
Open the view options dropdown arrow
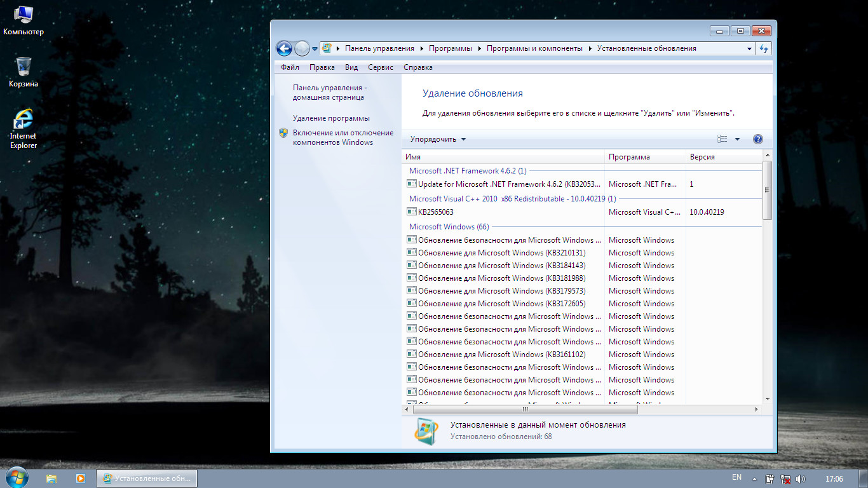pyautogui.click(x=737, y=139)
